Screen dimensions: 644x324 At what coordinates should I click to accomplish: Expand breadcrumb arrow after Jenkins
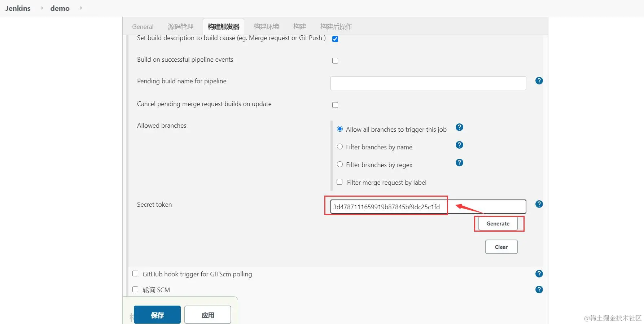42,8
